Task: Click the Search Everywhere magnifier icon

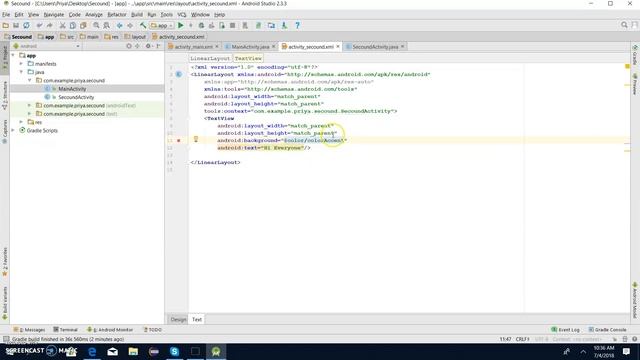Action: (x=624, y=25)
